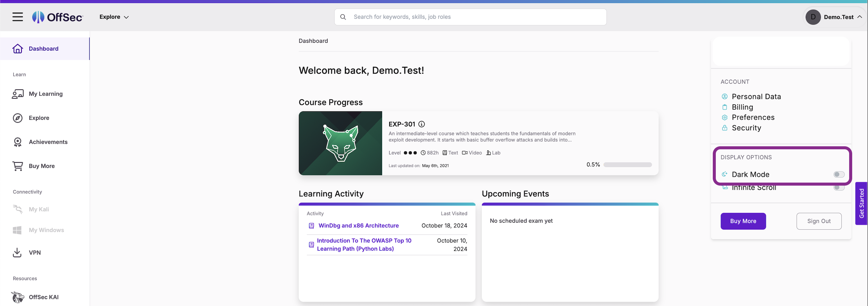
Task: Click the Demo.Test avatar circle
Action: pos(813,17)
